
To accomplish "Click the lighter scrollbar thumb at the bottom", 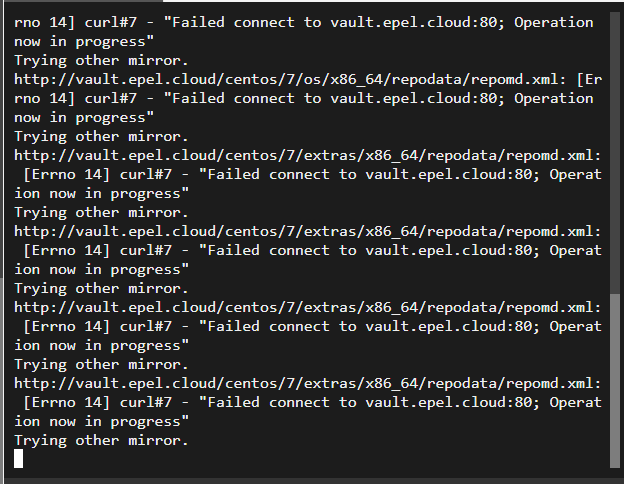I will click(615, 381).
